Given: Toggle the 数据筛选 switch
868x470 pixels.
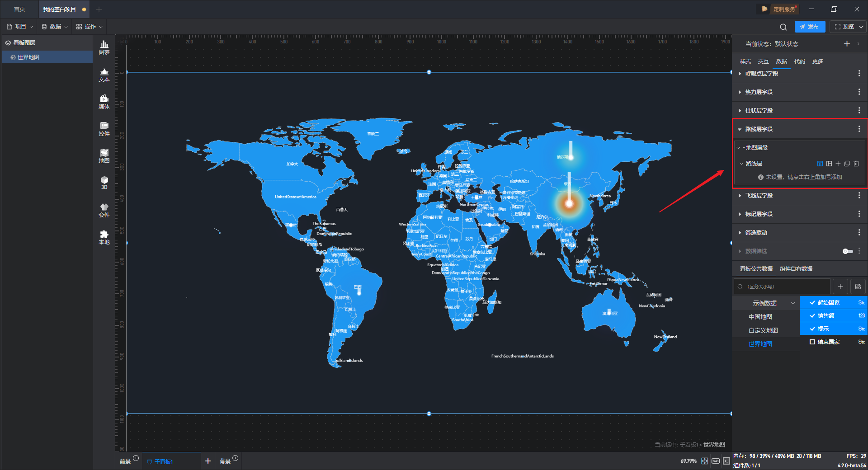Looking at the screenshot, I should [x=848, y=251].
